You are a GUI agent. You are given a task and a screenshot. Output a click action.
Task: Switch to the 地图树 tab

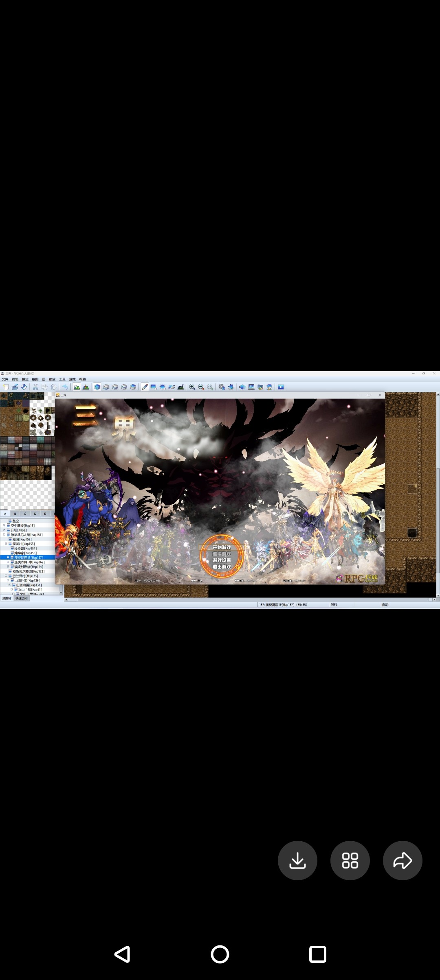tap(7, 599)
